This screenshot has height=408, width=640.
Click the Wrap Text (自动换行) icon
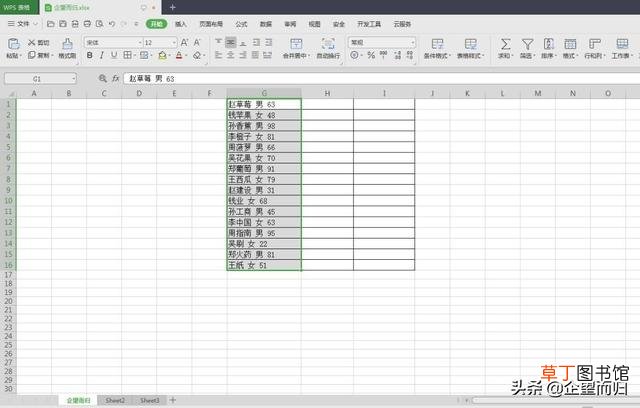328,44
